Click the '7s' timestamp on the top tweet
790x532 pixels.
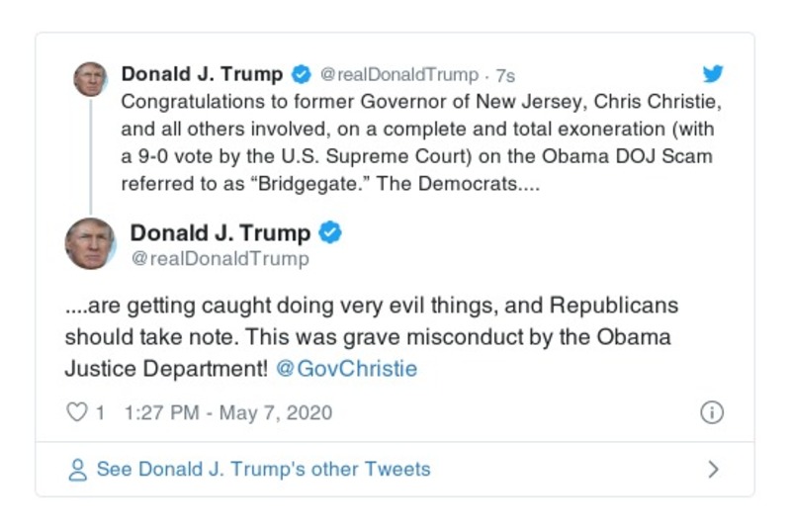(x=505, y=75)
